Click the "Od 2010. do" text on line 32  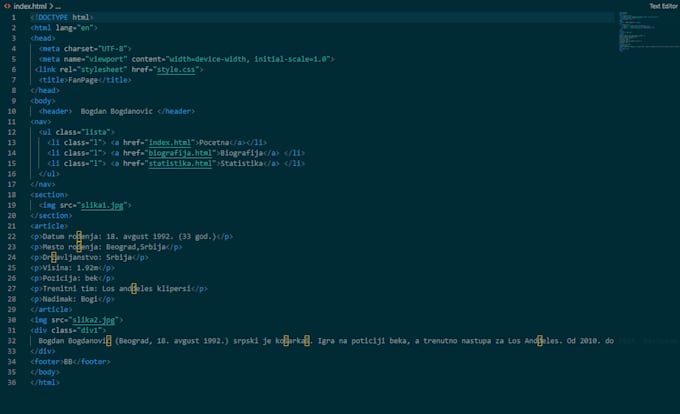point(590,341)
